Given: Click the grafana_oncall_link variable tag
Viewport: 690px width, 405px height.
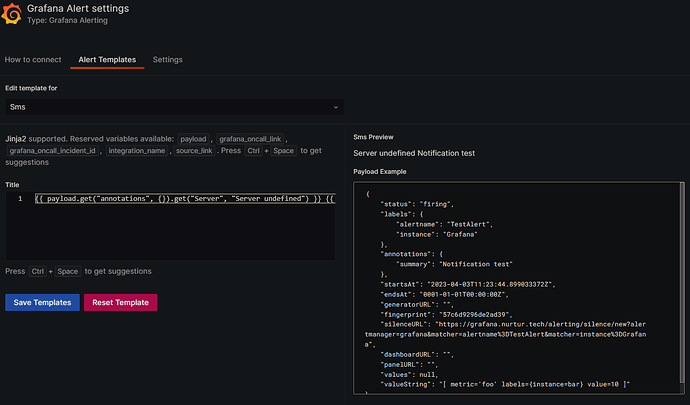Looking at the screenshot, I should pos(250,139).
